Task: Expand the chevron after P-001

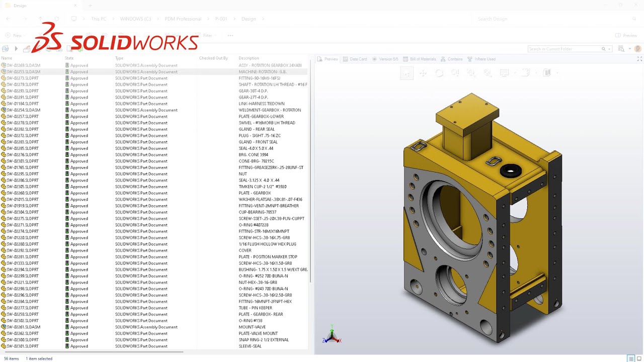Action: (234, 19)
